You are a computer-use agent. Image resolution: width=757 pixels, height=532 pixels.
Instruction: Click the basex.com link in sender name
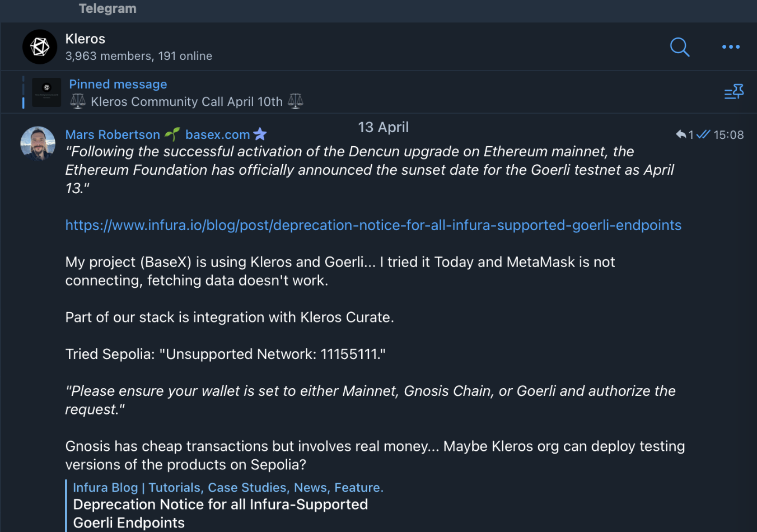tap(217, 135)
